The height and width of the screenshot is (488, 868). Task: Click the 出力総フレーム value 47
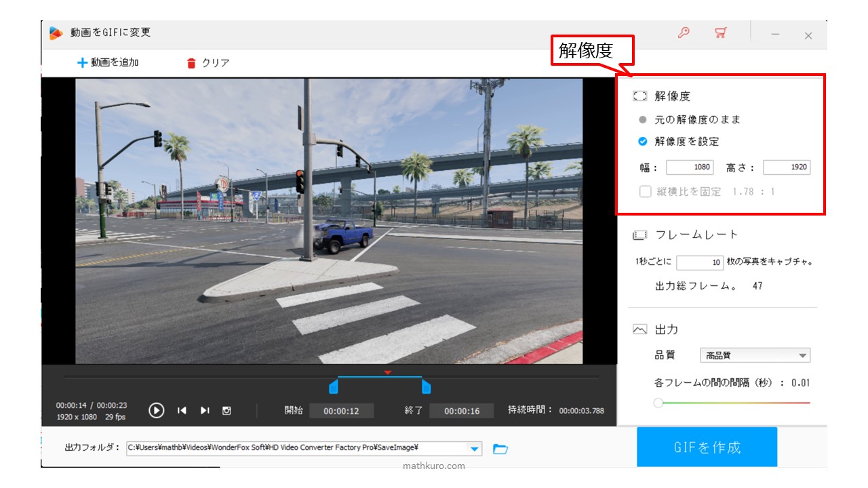click(x=757, y=286)
